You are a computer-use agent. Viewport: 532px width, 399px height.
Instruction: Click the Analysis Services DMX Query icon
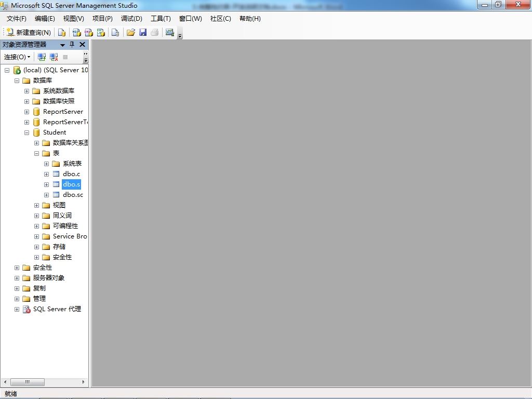point(88,32)
